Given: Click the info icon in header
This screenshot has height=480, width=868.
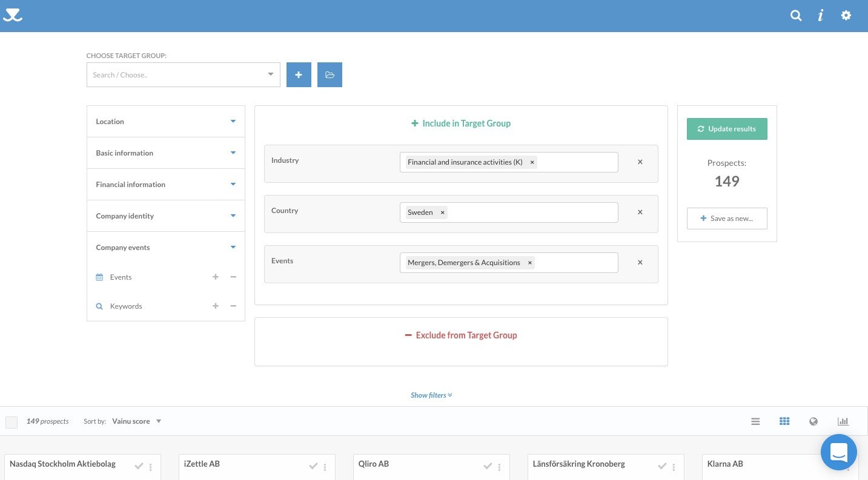Looking at the screenshot, I should [x=821, y=16].
